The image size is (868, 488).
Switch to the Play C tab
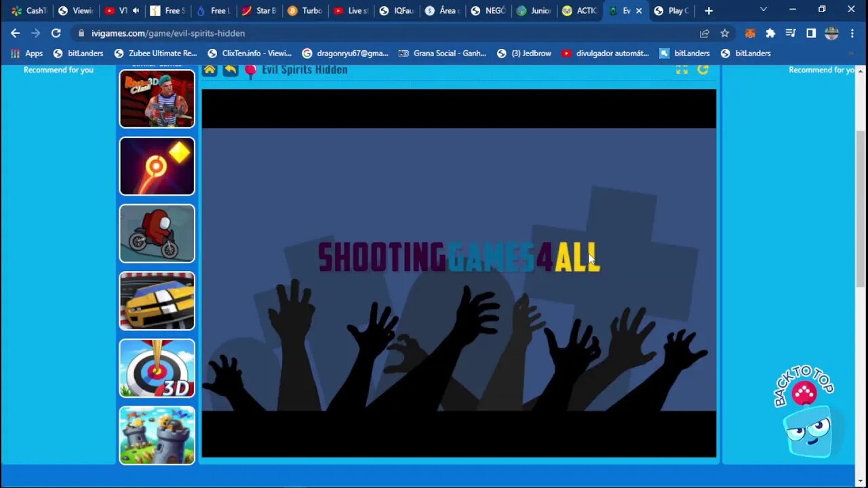[x=671, y=11]
